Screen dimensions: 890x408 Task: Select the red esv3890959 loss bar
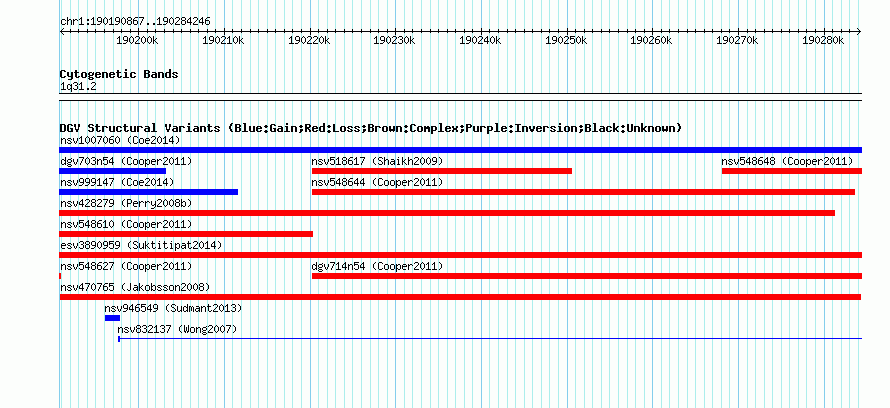[x=460, y=255]
